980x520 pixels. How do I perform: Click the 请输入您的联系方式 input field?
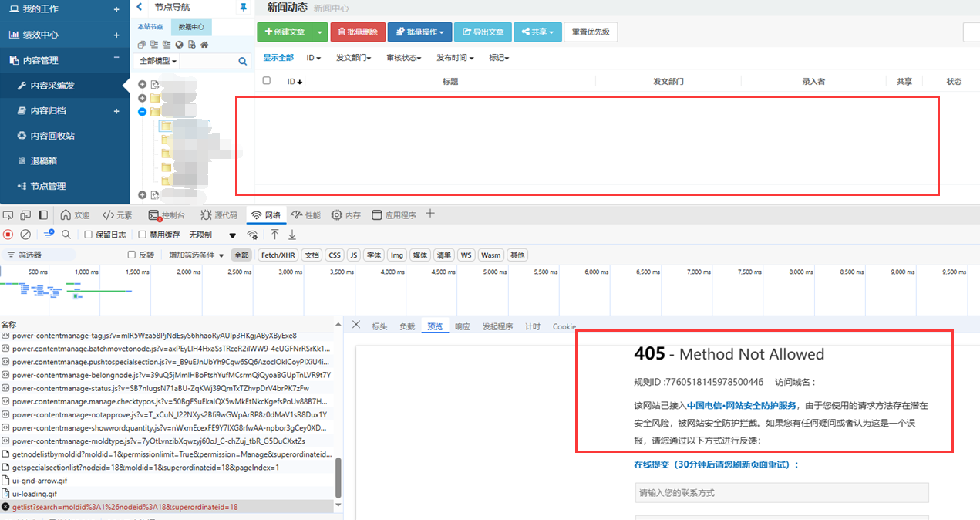click(x=781, y=492)
